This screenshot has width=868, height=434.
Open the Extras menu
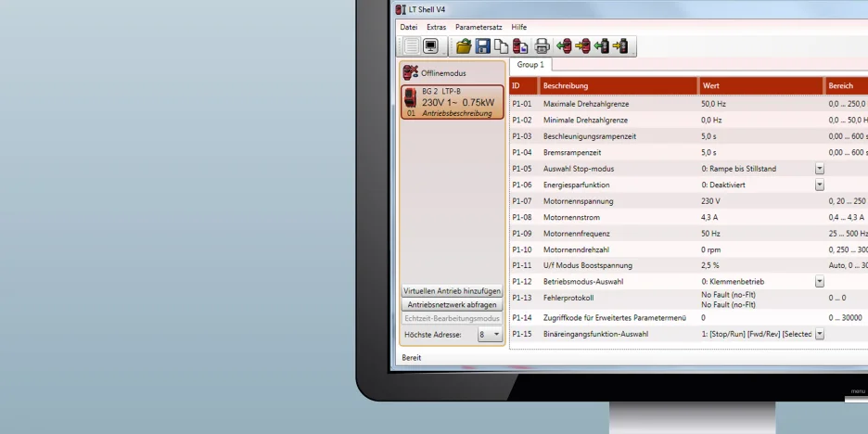pos(436,27)
